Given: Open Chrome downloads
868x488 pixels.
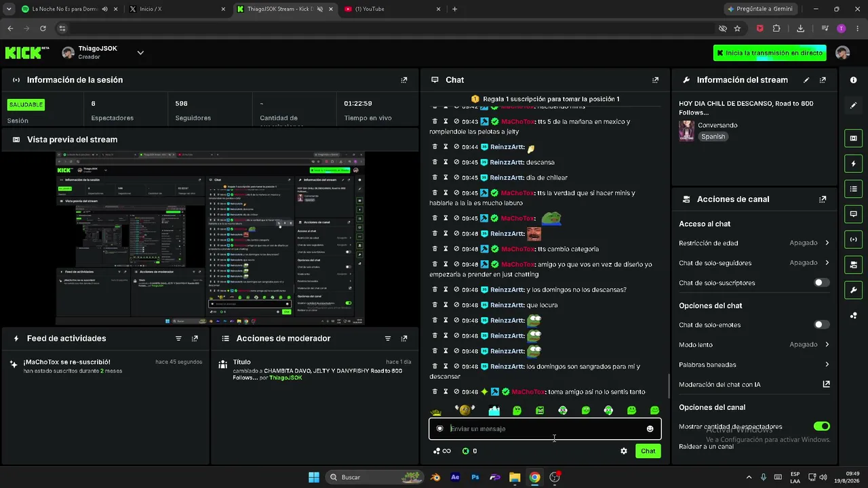Looking at the screenshot, I should pyautogui.click(x=801, y=28).
